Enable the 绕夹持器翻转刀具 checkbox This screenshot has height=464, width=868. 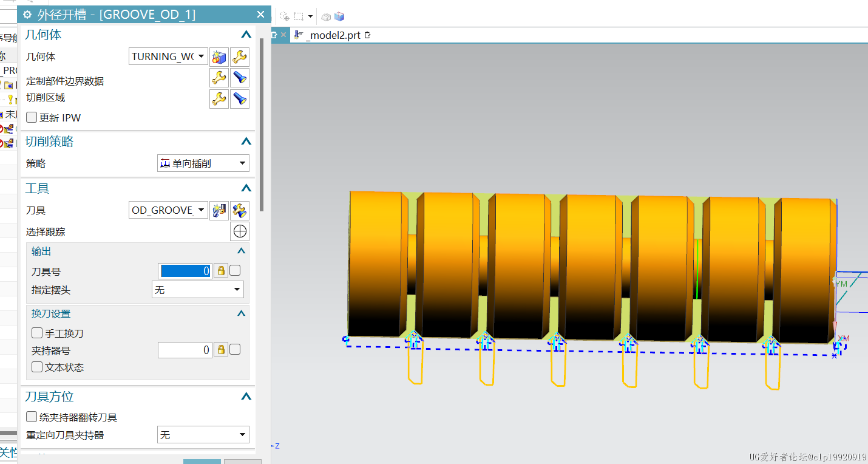[x=32, y=417]
